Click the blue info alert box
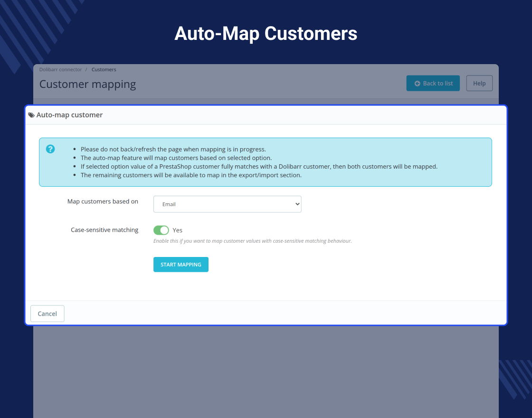 click(266, 162)
